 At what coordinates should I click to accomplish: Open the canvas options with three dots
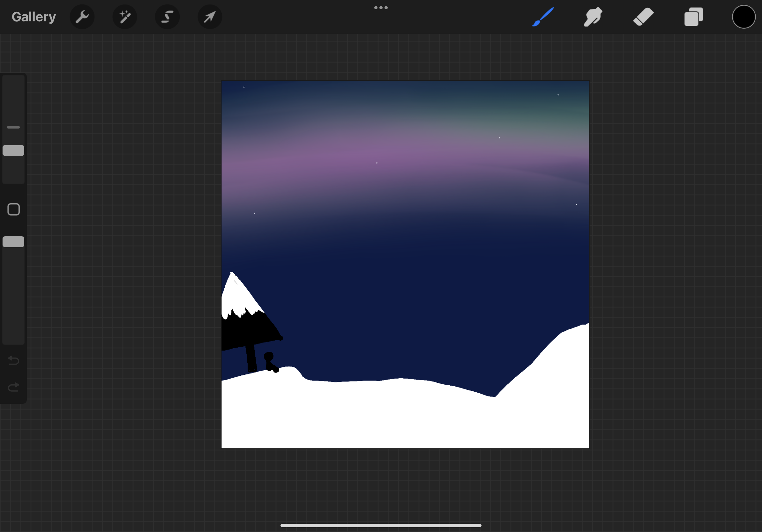pyautogui.click(x=381, y=7)
